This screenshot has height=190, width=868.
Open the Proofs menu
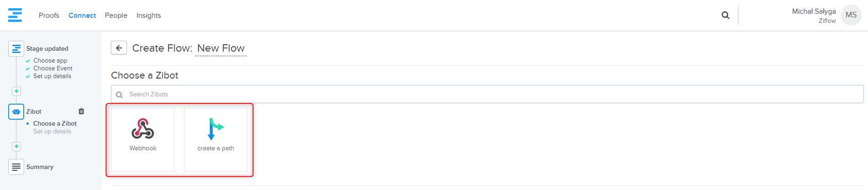(49, 16)
